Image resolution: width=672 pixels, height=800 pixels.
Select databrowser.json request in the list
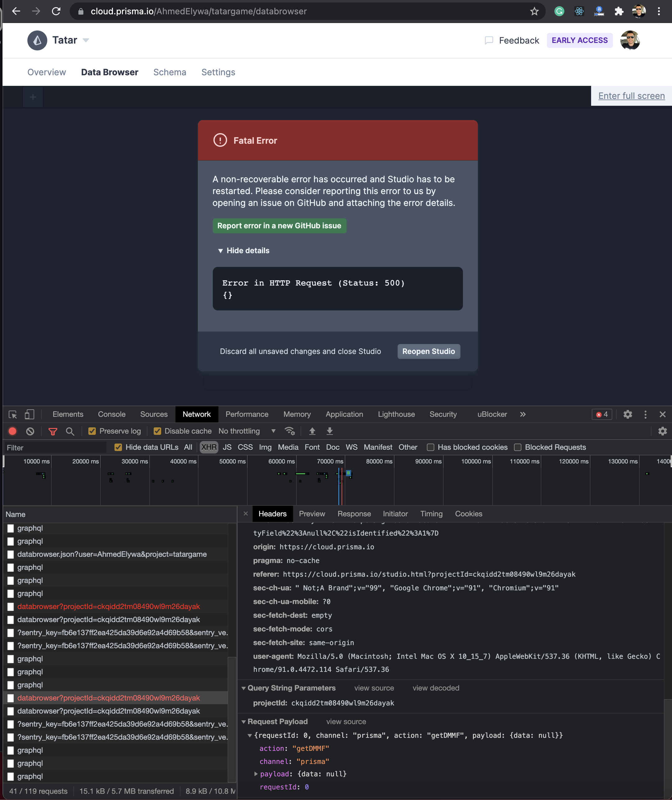coord(112,554)
